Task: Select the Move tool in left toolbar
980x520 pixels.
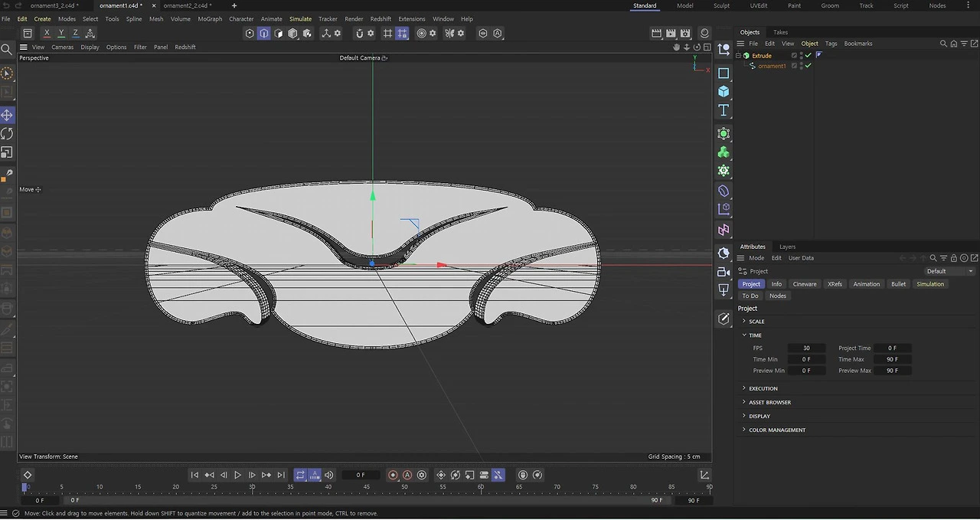Action: pos(7,115)
